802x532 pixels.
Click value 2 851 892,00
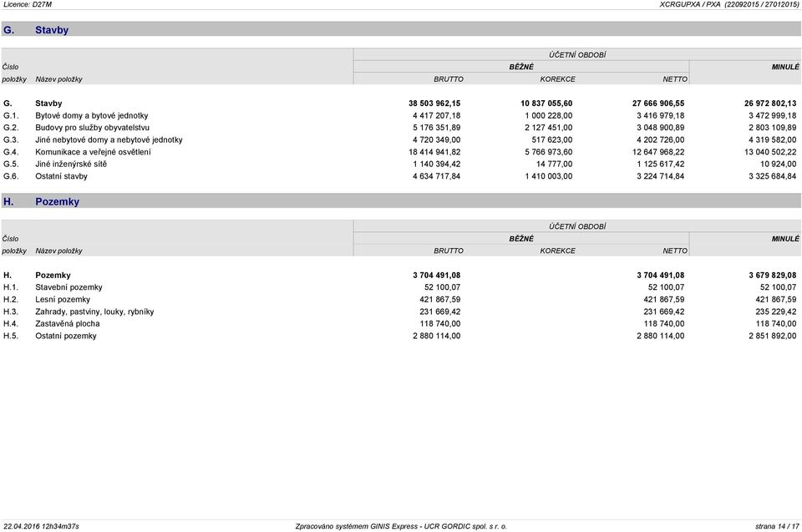[x=772, y=336]
